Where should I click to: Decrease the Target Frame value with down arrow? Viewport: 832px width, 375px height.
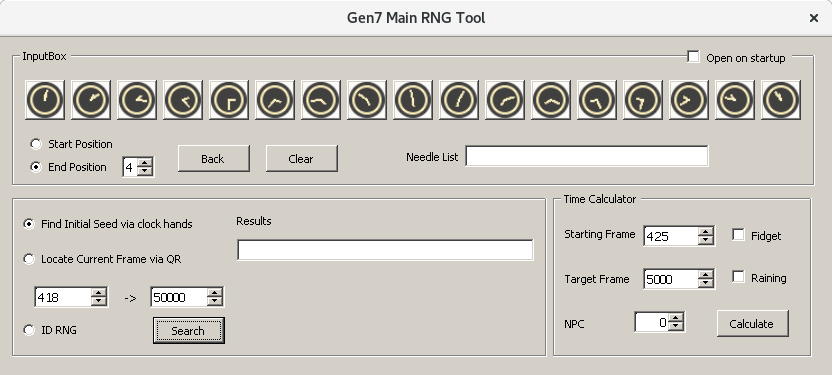coord(705,283)
